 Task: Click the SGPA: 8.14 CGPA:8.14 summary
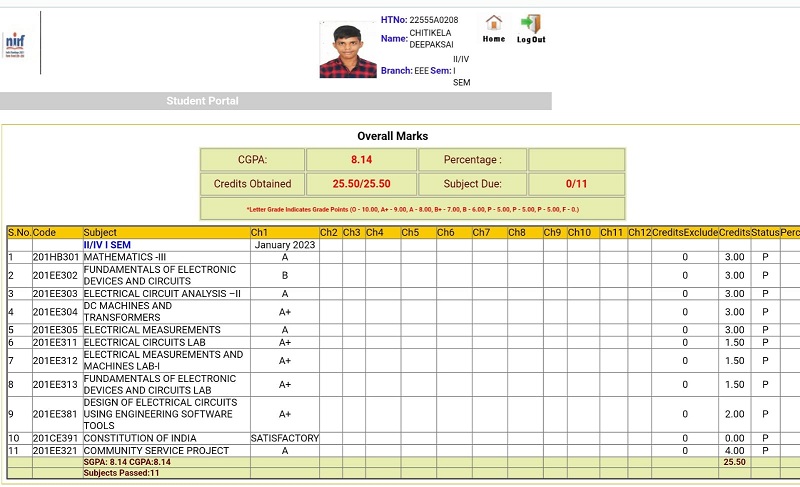pyautogui.click(x=127, y=462)
